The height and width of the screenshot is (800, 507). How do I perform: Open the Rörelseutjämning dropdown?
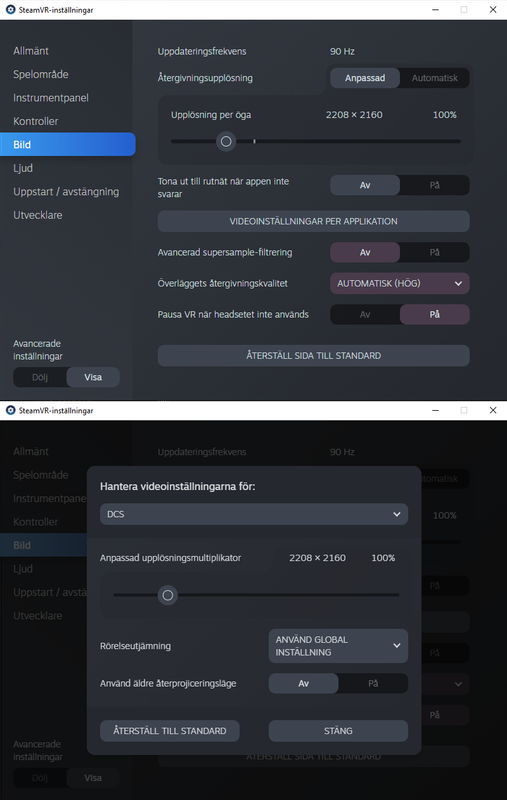[x=338, y=646]
